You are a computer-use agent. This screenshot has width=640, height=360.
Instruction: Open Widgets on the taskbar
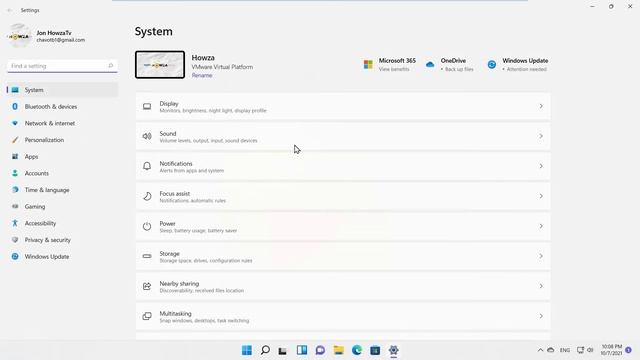point(302,350)
